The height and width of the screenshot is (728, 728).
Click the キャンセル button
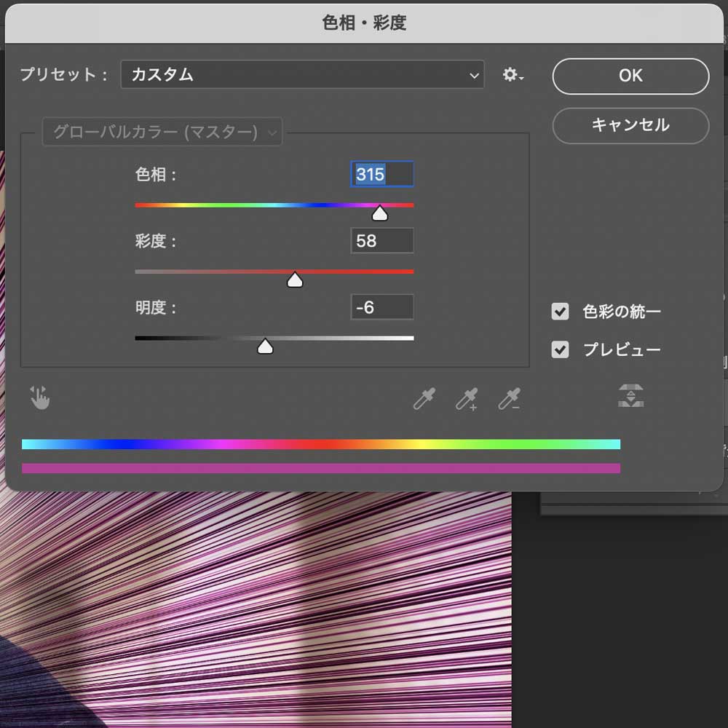coord(630,126)
